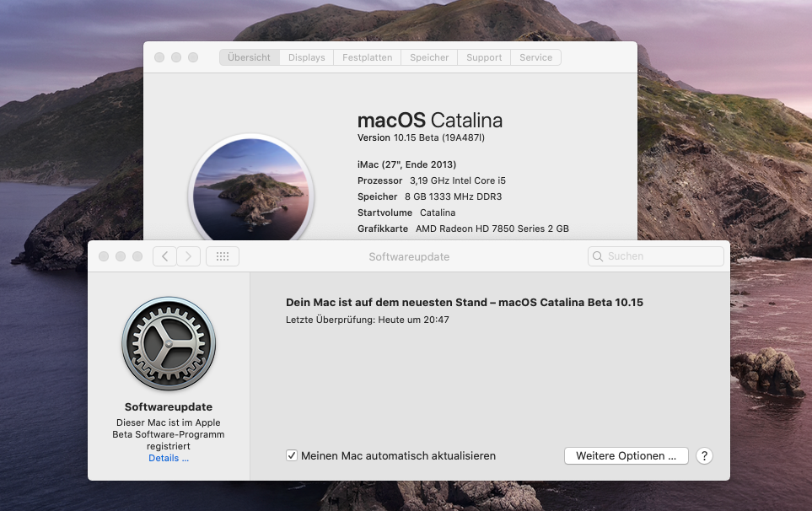The height and width of the screenshot is (511, 812).
Task: Go back with the left chevron button
Action: tap(164, 256)
